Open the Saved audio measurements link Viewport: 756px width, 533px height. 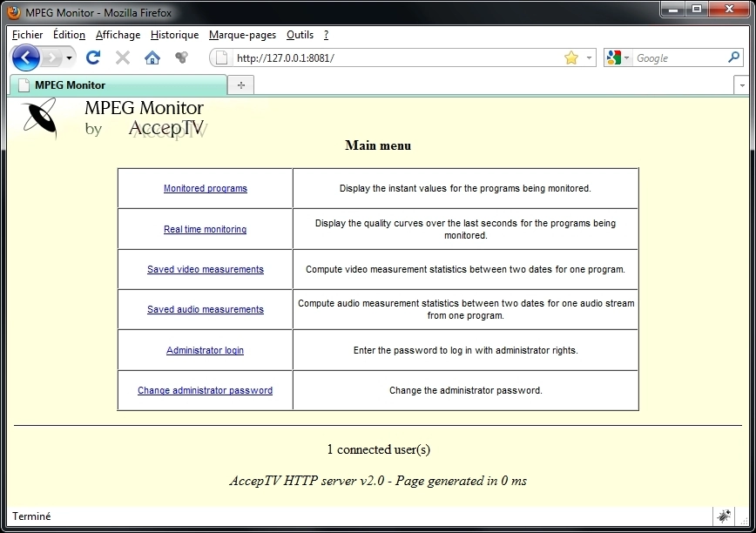[x=206, y=309]
